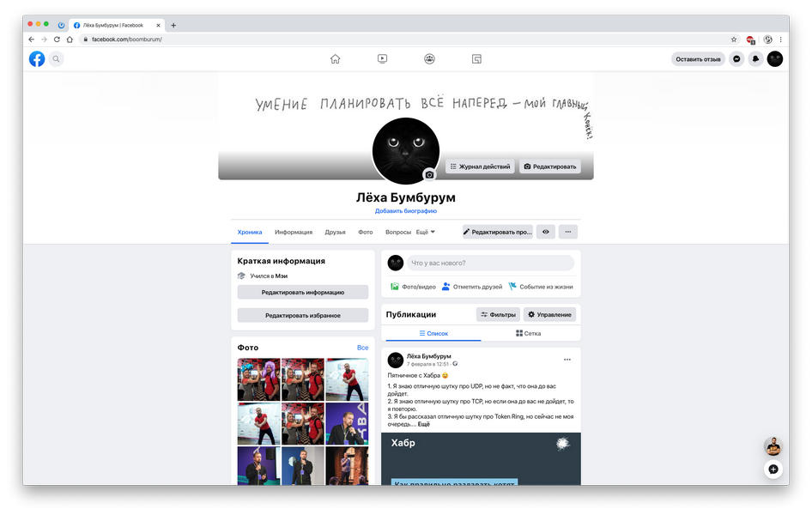
Task: Go to the Home feed icon
Action: 335,59
